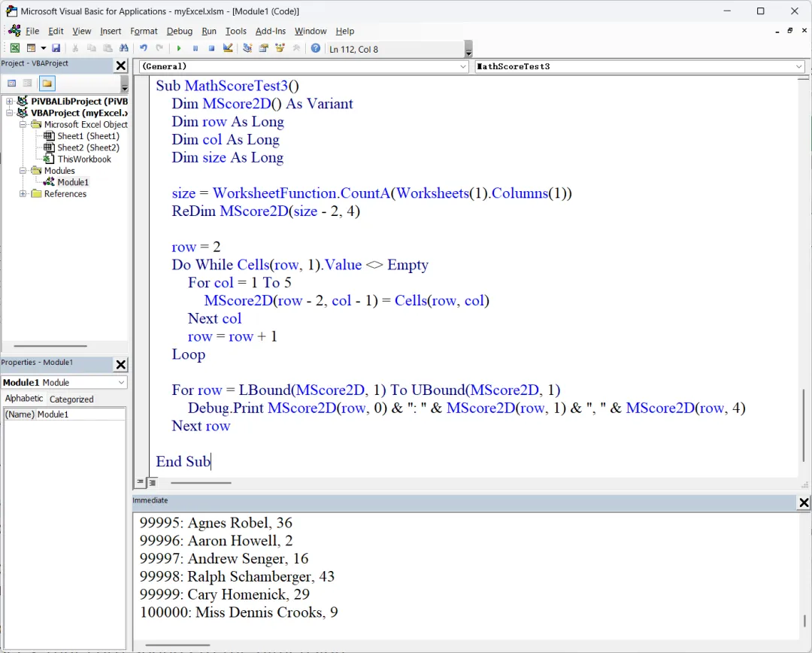Open the File menu
This screenshot has width=812, height=653.
32,31
